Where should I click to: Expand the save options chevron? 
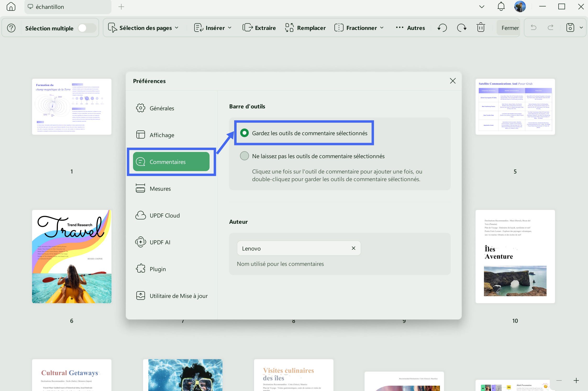click(581, 28)
